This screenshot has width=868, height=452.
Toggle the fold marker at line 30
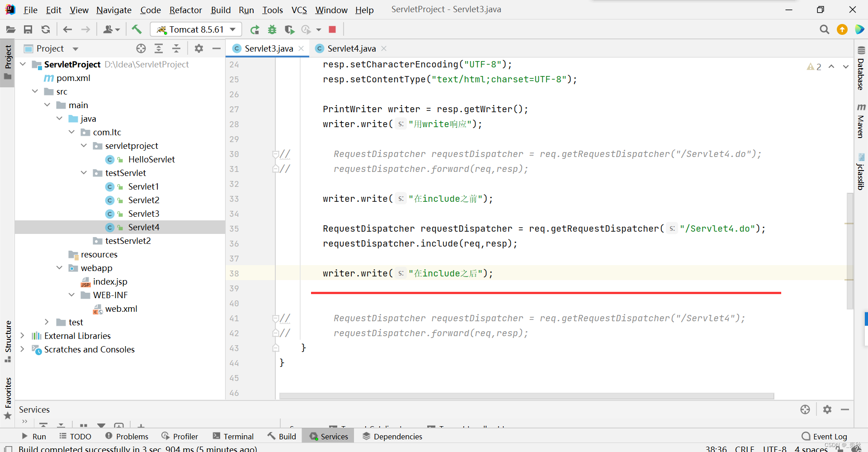[275, 154]
